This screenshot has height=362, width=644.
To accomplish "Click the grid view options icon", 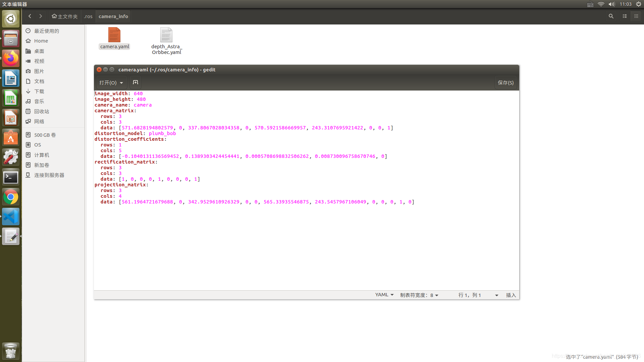I will (636, 16).
